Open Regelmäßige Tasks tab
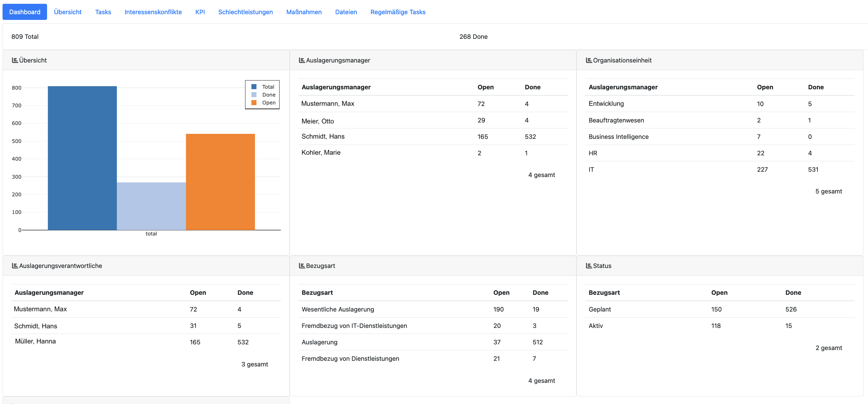Viewport: 868px width, 404px height. [398, 12]
